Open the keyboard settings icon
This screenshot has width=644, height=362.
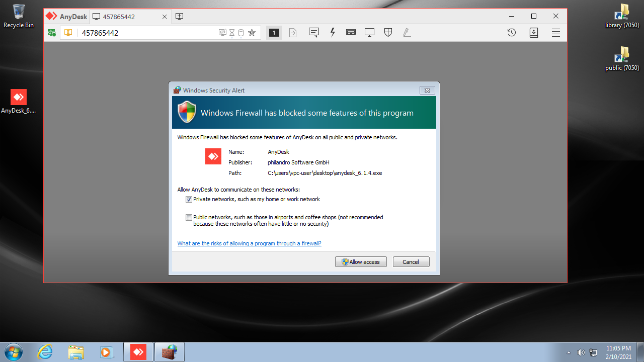click(351, 33)
